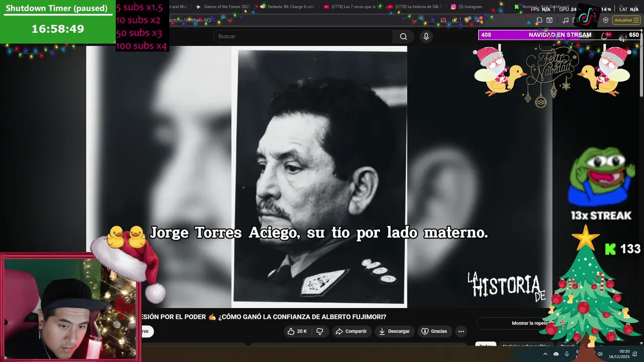This screenshot has width=644, height=362.
Task: Open YouTube notifications bell with 9+ badge
Action: point(605,35)
